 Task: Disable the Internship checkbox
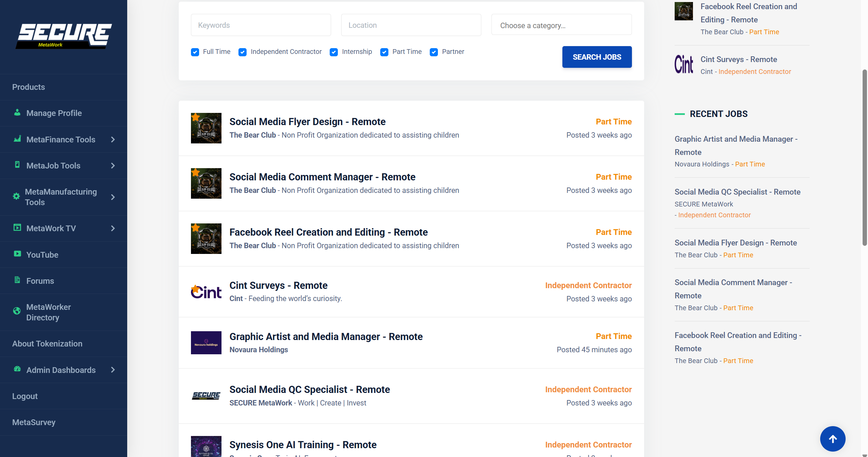click(x=334, y=52)
